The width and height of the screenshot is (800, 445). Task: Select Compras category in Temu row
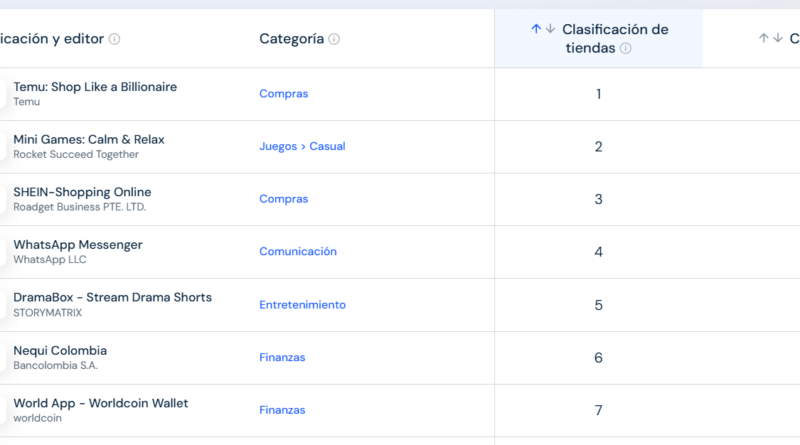click(x=283, y=94)
